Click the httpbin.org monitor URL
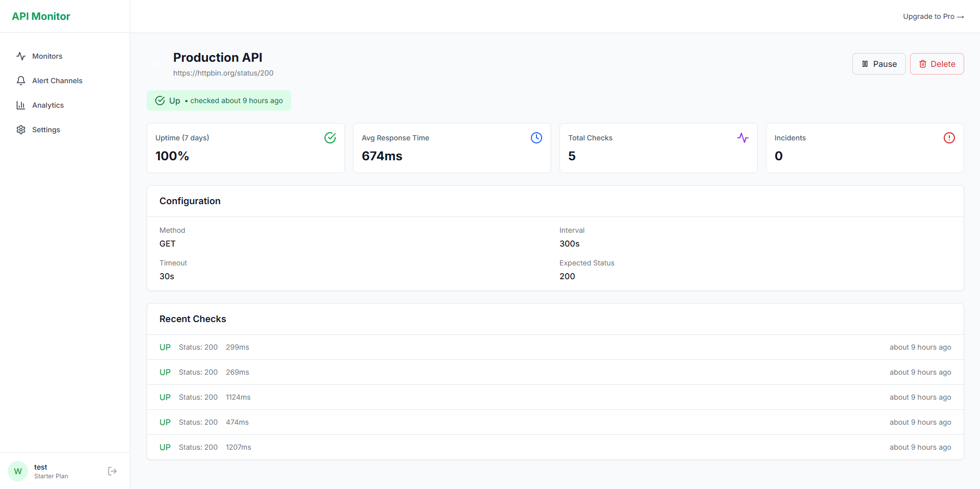Viewport: 980px width, 489px height. (223, 73)
